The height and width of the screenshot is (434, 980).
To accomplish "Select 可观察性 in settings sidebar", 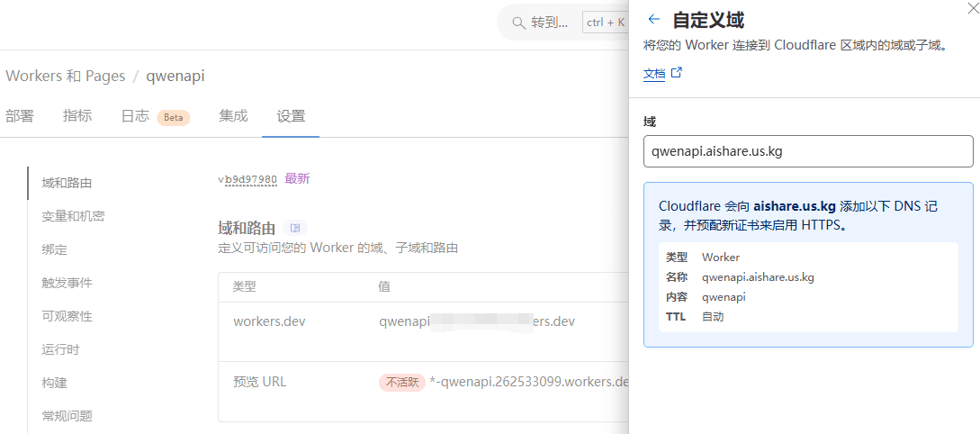I will (x=67, y=316).
